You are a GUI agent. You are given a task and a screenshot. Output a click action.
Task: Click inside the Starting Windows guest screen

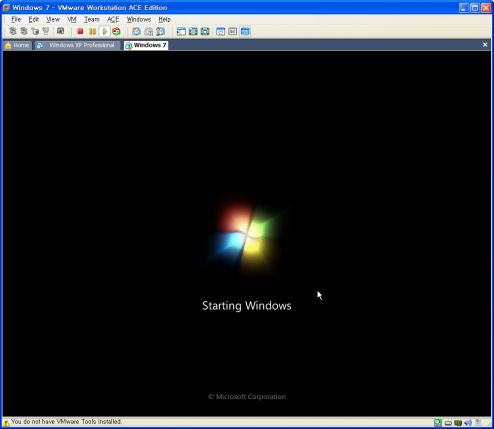pos(247,233)
